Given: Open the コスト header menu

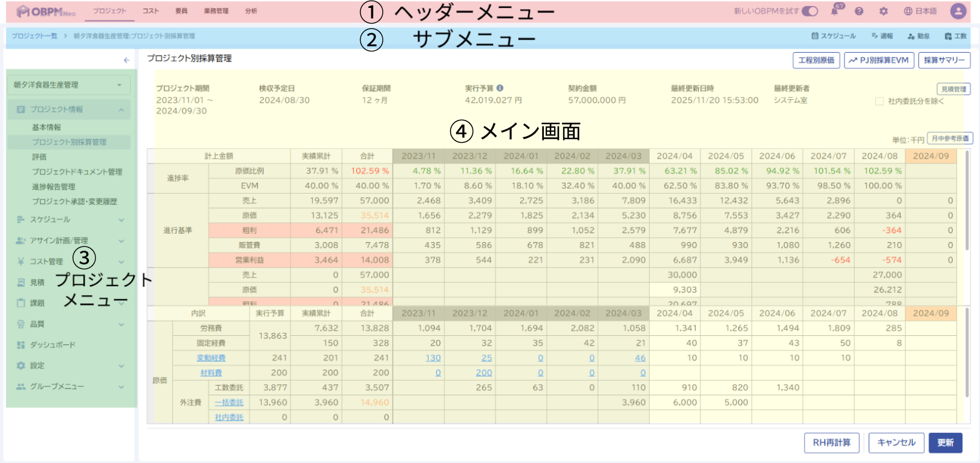Looking at the screenshot, I should pos(151,11).
